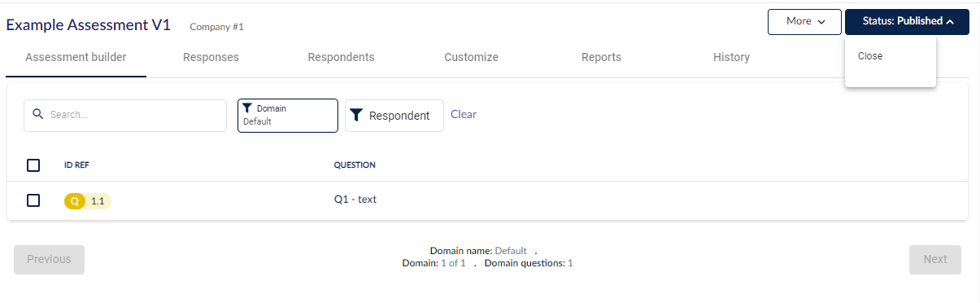
Task: Click the Clear filters link
Action: [464, 114]
